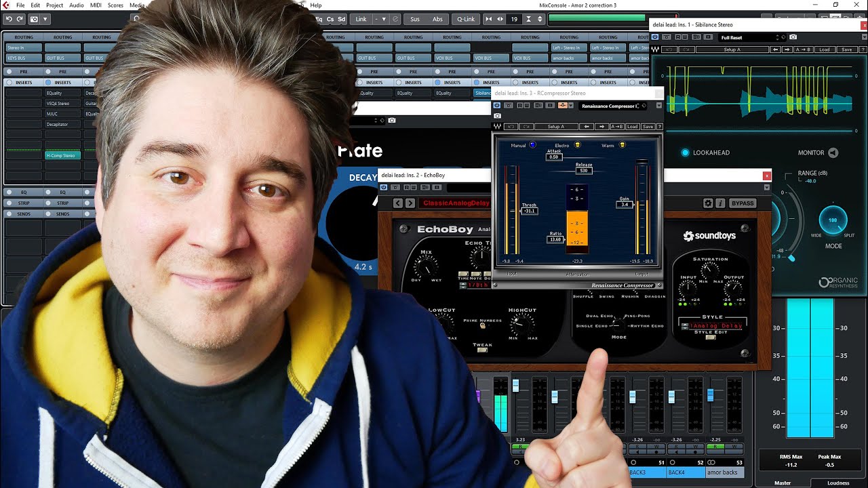Click the Sibilance Monitor speaker icon
The height and width of the screenshot is (488, 868).
pyautogui.click(x=833, y=152)
